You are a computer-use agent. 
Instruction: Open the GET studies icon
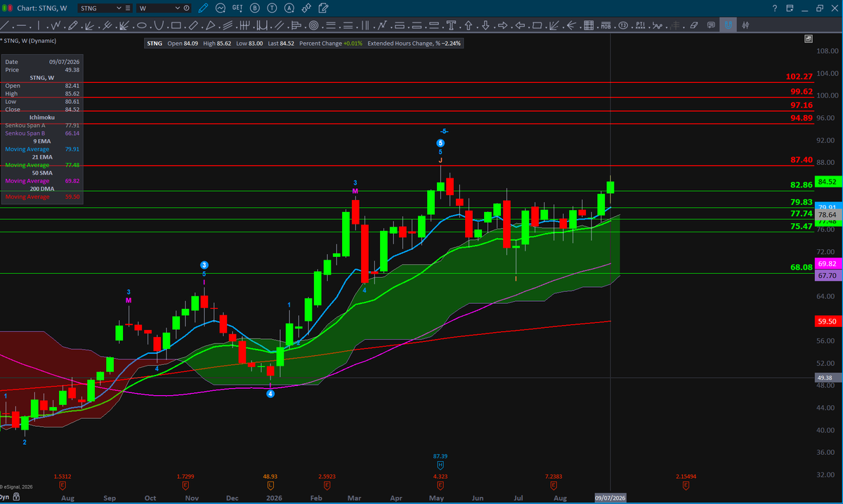click(x=237, y=8)
